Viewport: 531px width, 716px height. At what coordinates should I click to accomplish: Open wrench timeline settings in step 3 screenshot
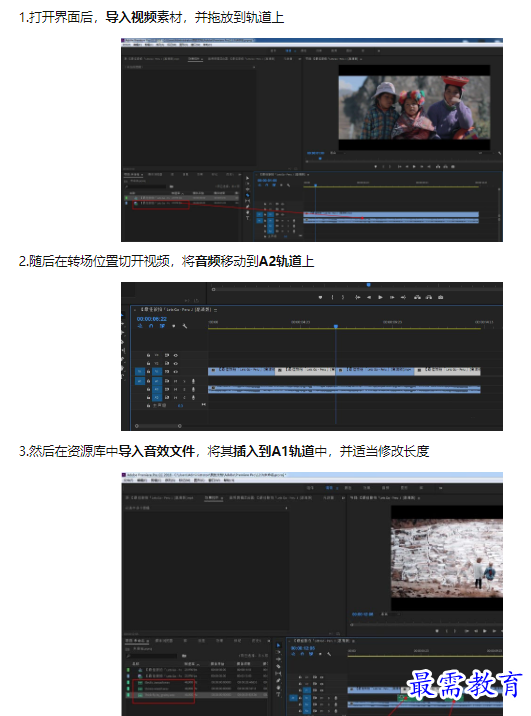[x=329, y=654]
